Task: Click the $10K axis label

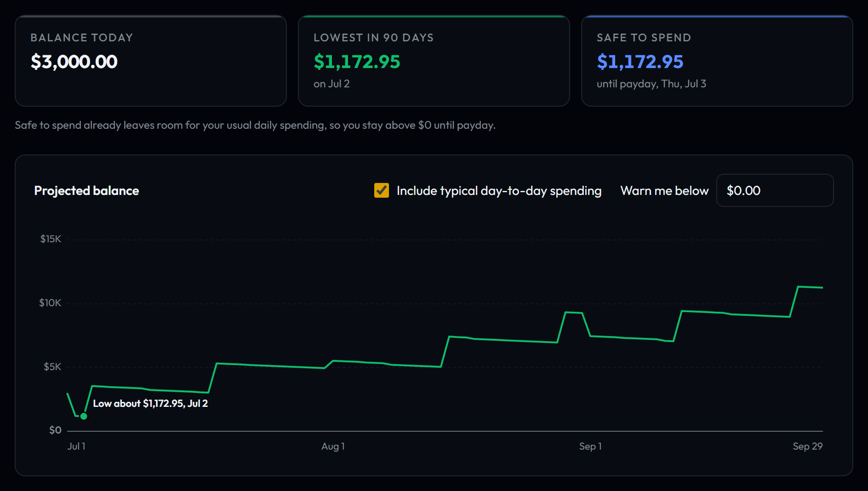Action: [x=50, y=303]
